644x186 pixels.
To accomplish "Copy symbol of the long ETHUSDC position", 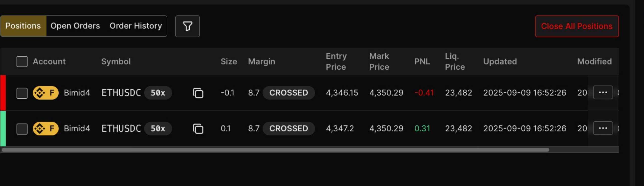I will [198, 129].
